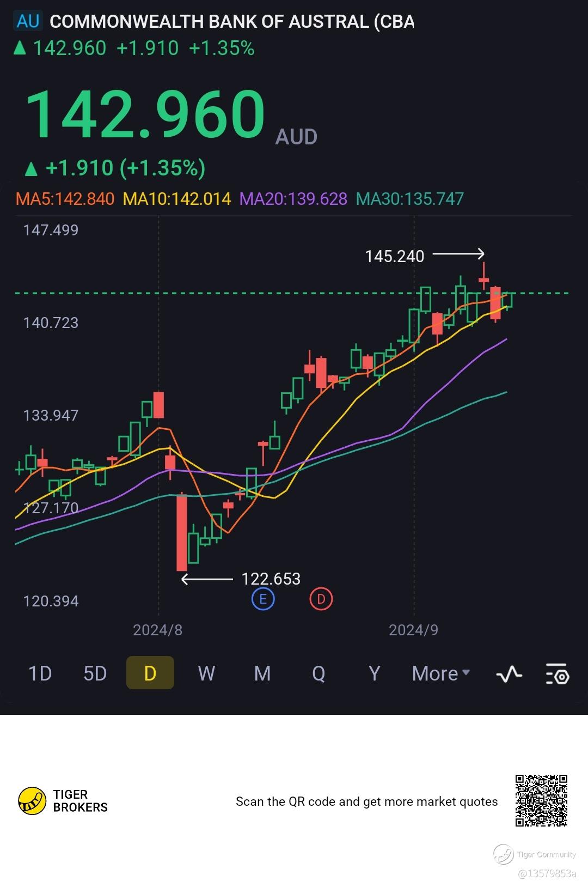Tap the blue E earnings marker
588x887 pixels.
tap(263, 599)
